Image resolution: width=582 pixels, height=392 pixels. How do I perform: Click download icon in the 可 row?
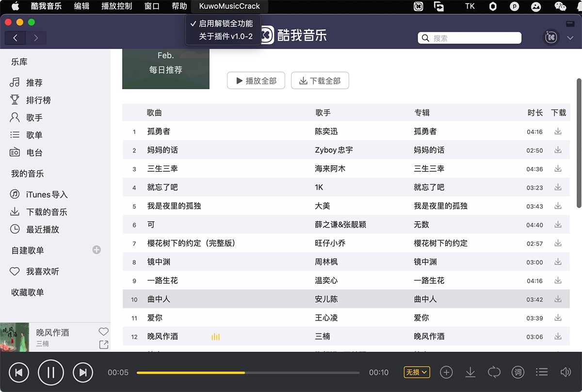[558, 225]
